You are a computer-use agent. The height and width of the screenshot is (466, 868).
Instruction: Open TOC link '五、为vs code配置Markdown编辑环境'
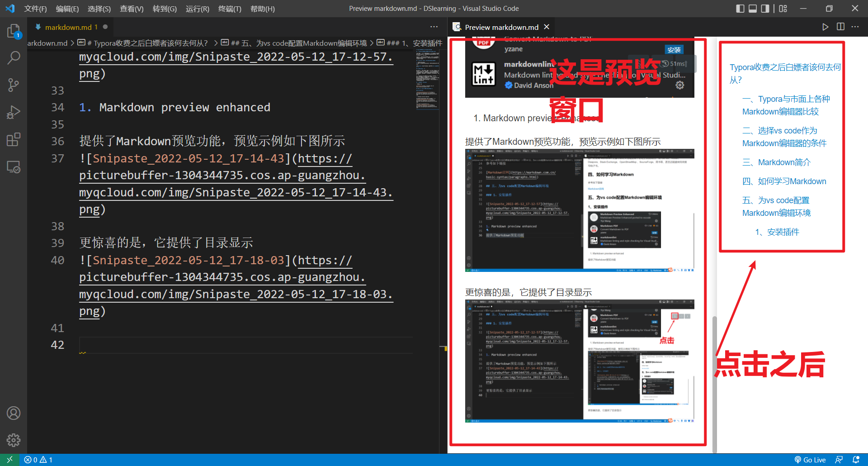pos(776,206)
